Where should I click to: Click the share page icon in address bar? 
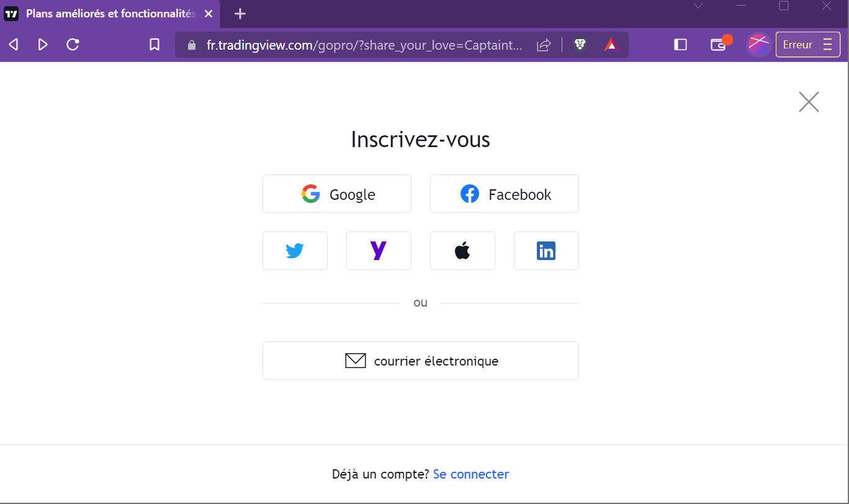click(x=544, y=45)
